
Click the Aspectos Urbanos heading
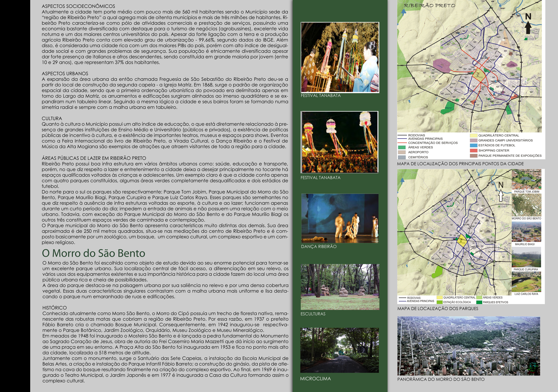click(65, 74)
